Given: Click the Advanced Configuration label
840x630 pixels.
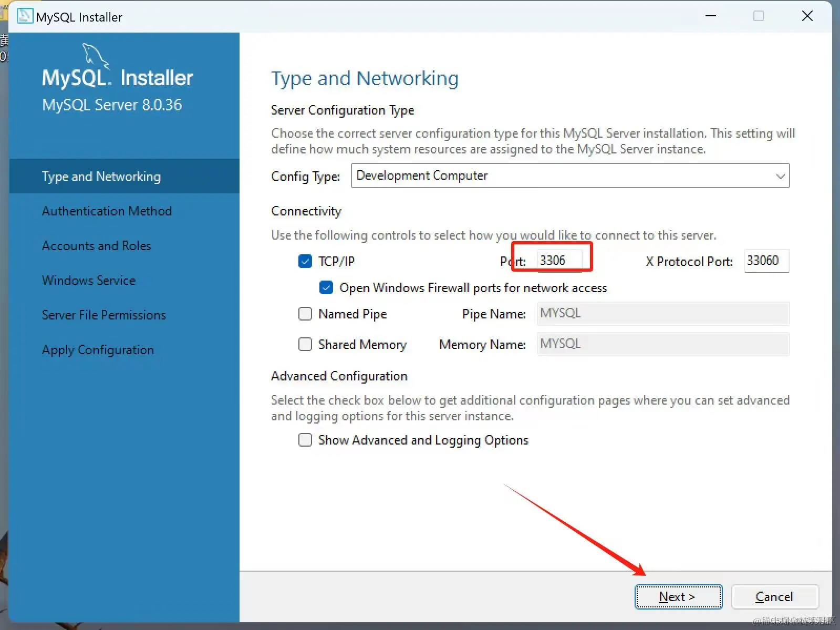Looking at the screenshot, I should pyautogui.click(x=339, y=376).
